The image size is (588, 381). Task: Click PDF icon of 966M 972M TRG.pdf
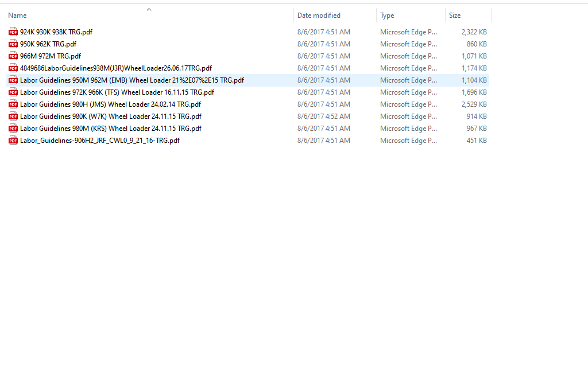(13, 56)
